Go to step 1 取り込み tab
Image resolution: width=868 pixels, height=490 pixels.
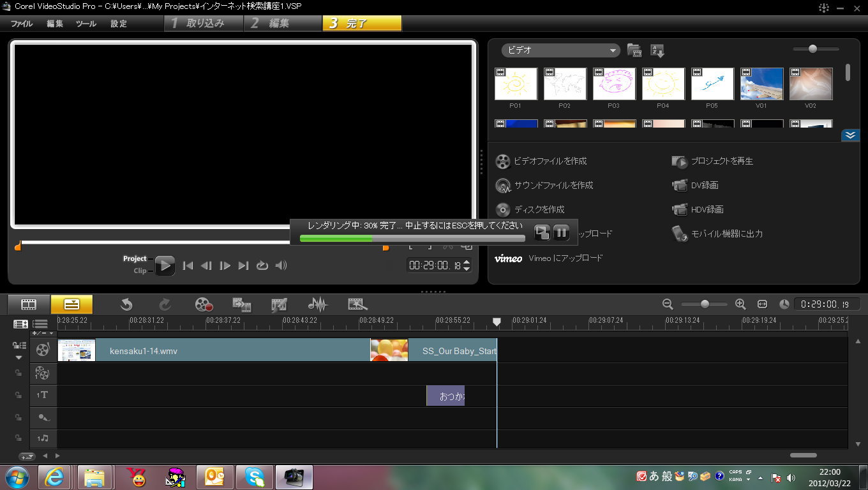pos(204,24)
